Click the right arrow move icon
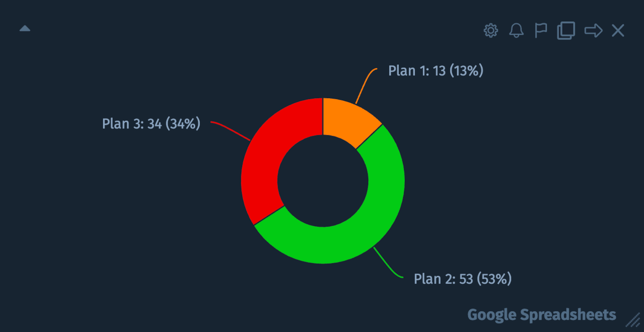 click(593, 31)
